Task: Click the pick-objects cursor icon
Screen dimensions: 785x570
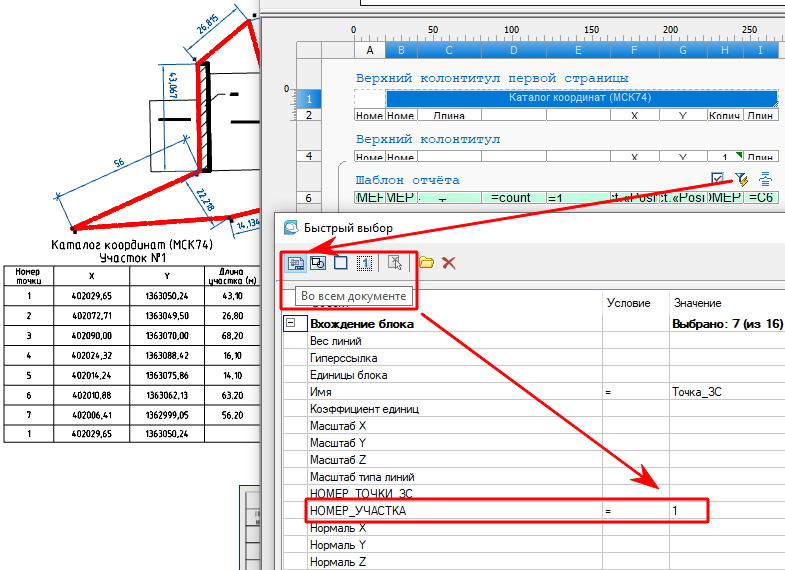Action: (x=395, y=263)
